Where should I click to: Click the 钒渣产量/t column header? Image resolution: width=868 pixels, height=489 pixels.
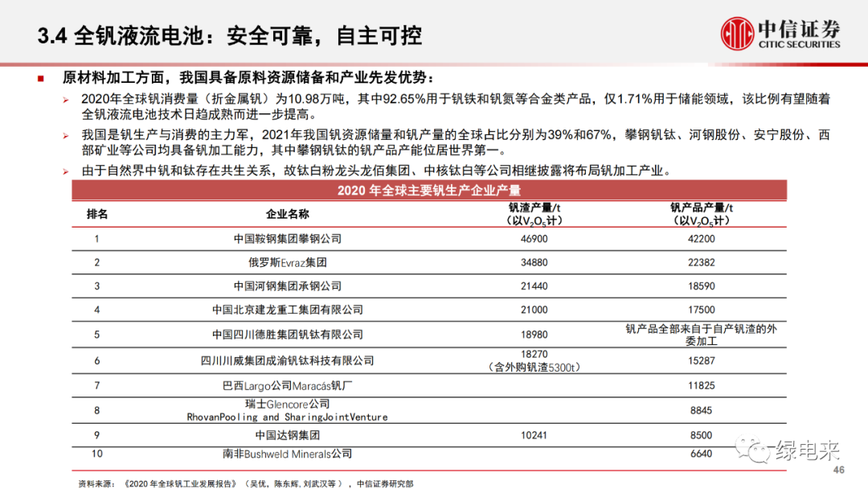(x=534, y=214)
